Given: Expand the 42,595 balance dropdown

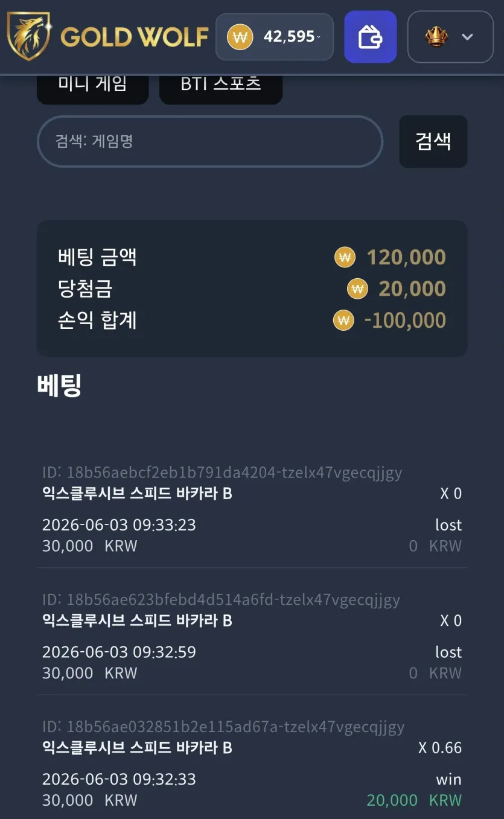Looking at the screenshot, I should [275, 37].
